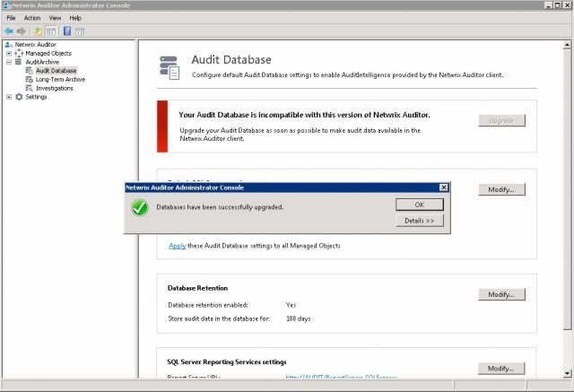Click 'SQL Server Reporting Services settings' heading
574x392 pixels.
(227, 362)
